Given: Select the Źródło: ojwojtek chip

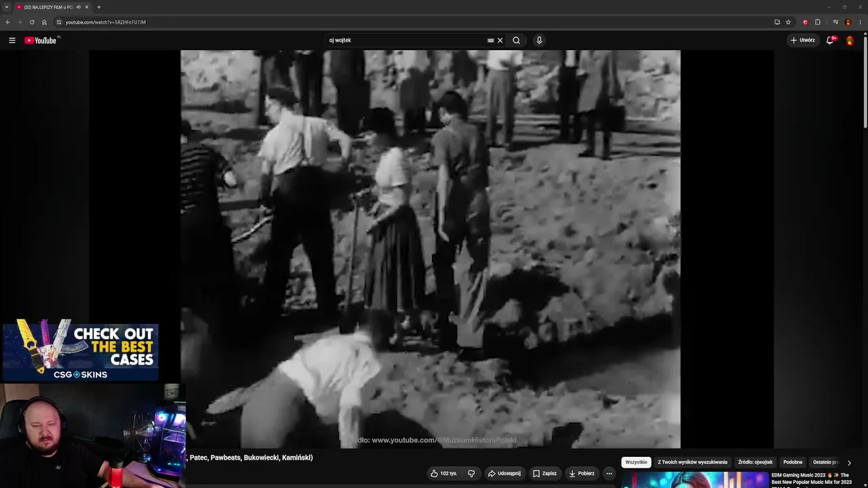Looking at the screenshot, I should [x=755, y=462].
